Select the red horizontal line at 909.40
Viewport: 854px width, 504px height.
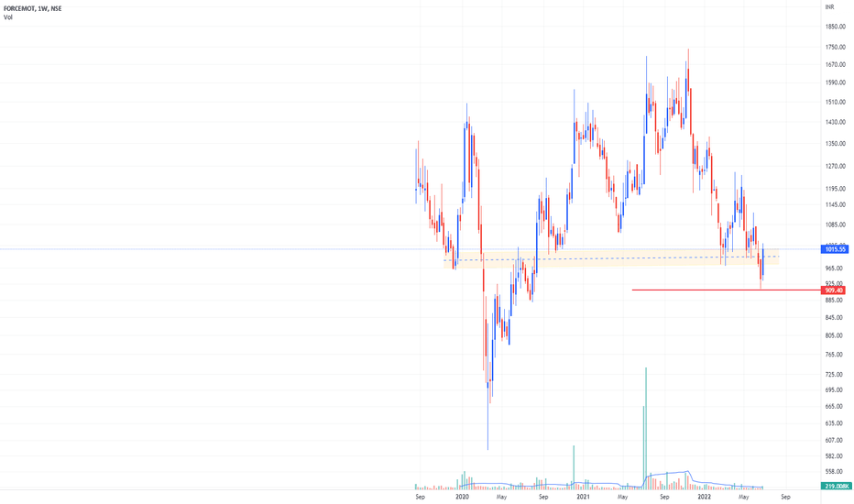pos(726,290)
